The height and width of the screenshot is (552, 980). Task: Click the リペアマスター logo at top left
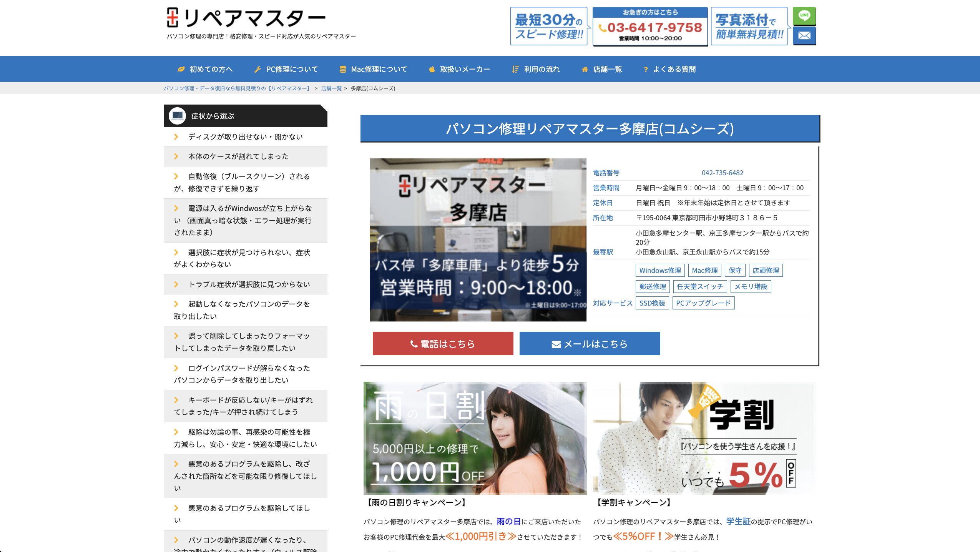(246, 18)
